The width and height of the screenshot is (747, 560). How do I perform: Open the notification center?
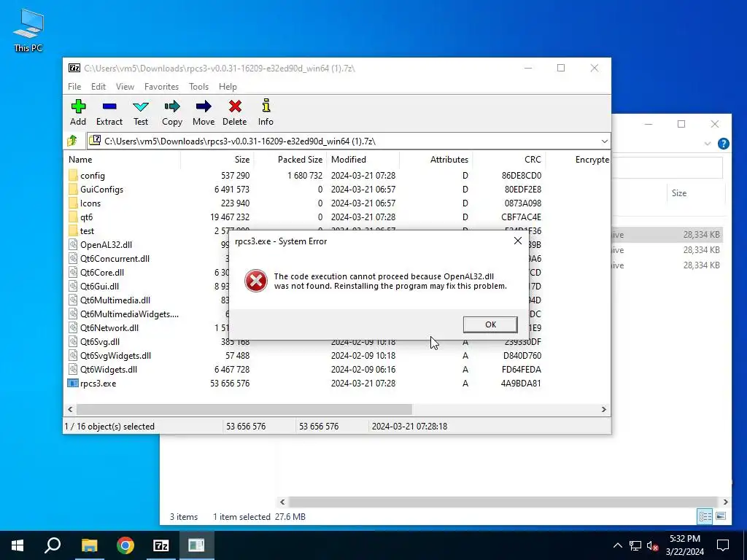tap(723, 545)
